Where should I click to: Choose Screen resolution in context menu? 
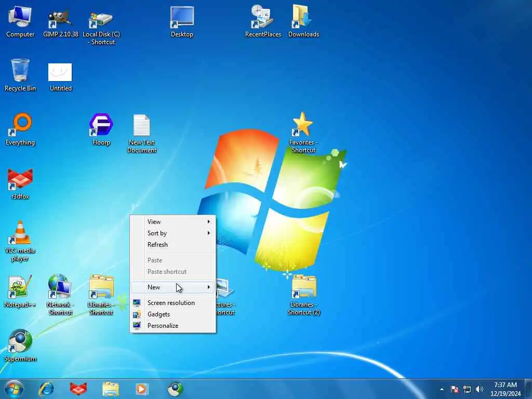[173, 303]
